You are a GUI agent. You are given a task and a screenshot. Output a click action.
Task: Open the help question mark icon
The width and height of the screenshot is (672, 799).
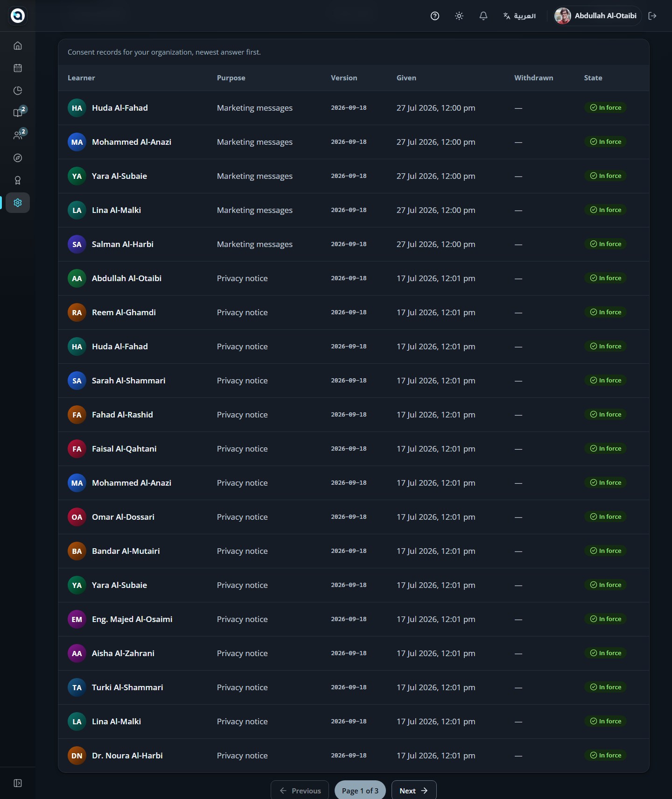435,16
